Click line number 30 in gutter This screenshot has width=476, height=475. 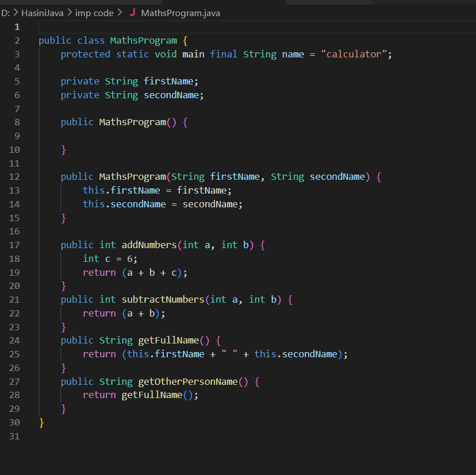[x=14, y=423]
